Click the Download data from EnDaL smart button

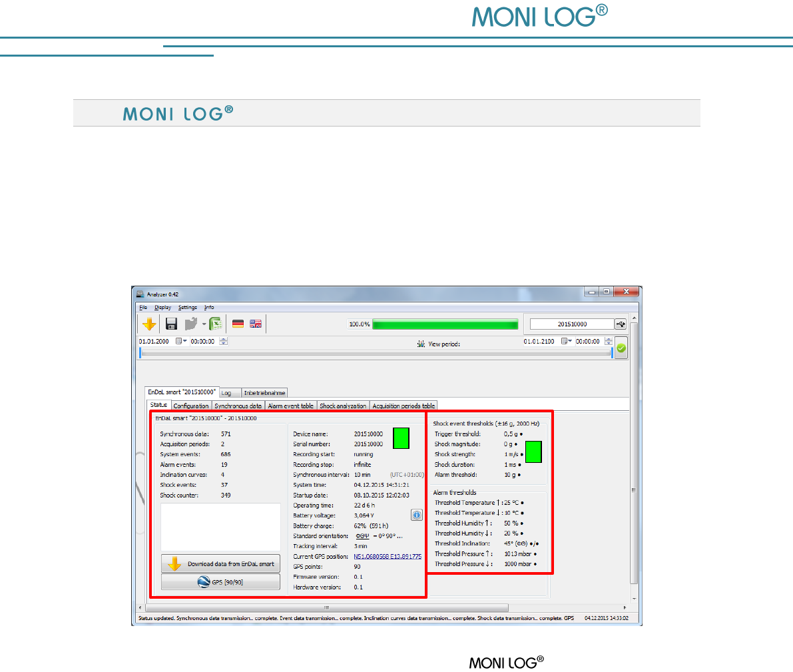click(x=220, y=563)
